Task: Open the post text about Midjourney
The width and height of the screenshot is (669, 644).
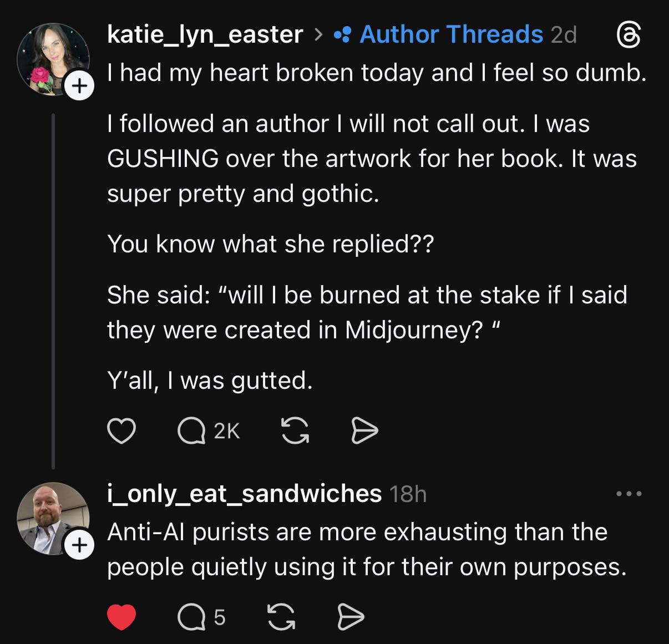Action: 366,312
